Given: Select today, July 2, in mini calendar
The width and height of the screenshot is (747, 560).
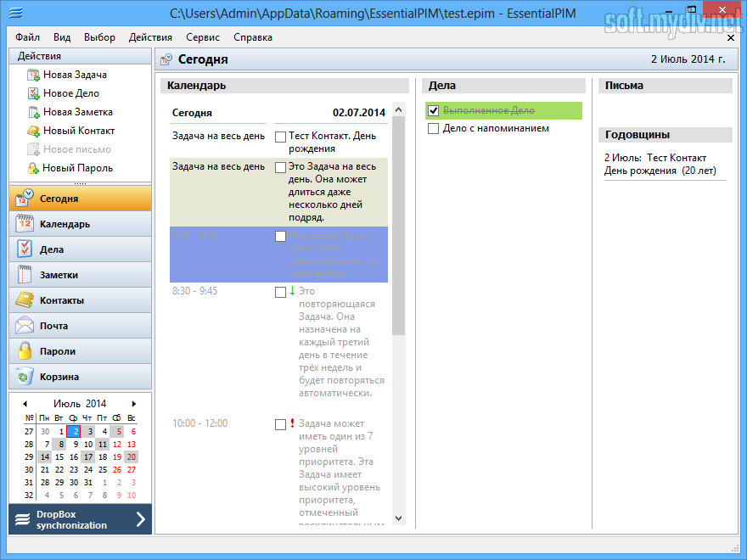Looking at the screenshot, I should pos(74,431).
